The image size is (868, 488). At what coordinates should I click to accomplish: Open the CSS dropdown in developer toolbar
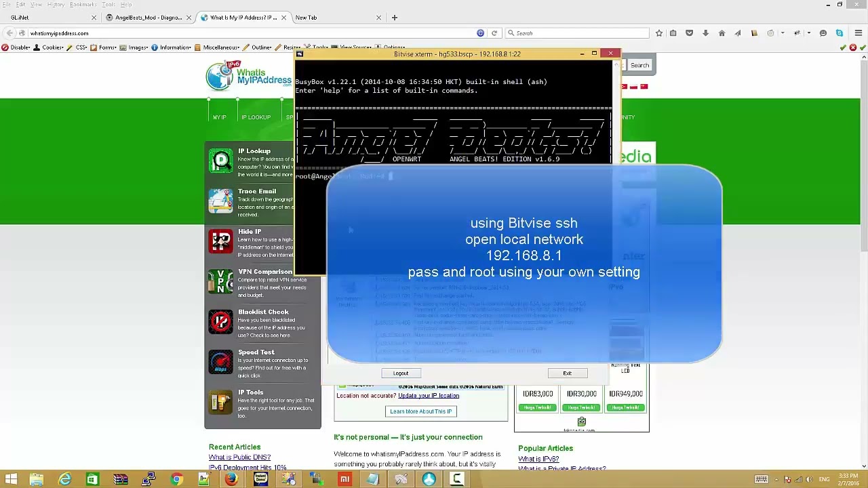[x=78, y=47]
